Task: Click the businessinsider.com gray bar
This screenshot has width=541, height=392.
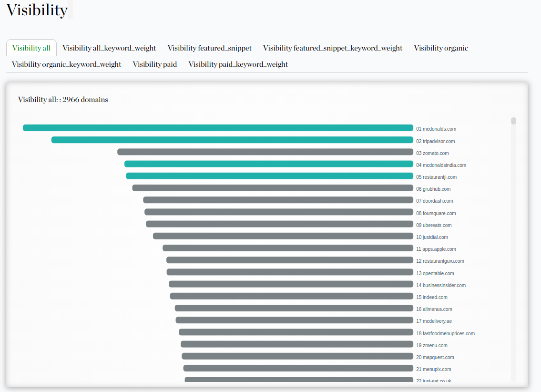Action: pyautogui.click(x=291, y=284)
